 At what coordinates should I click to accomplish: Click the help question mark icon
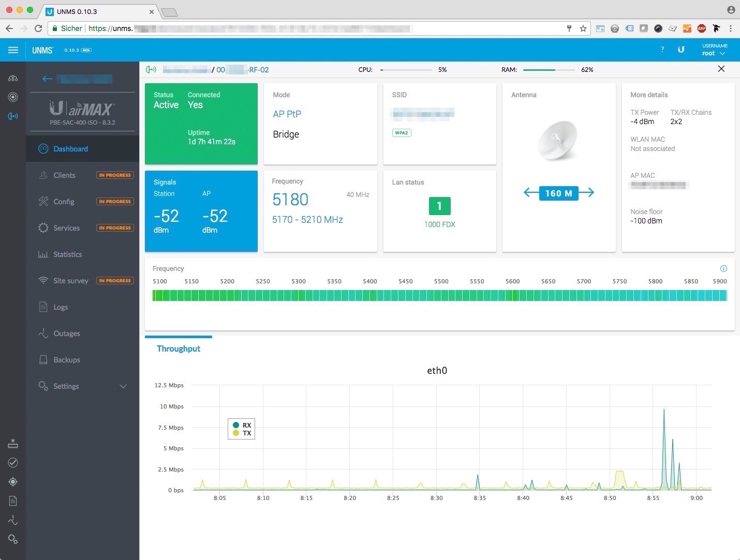coord(662,50)
